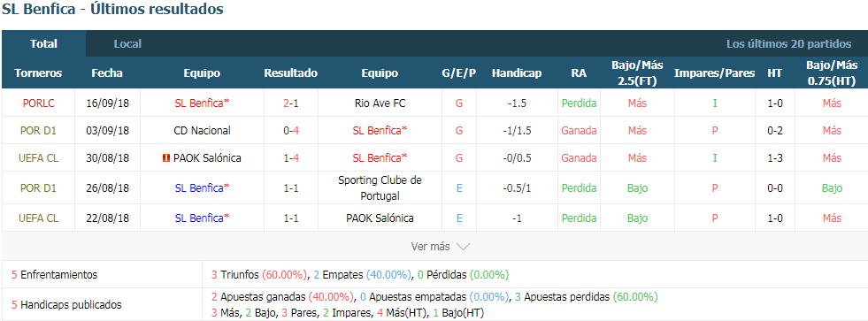Click the 2-1 result against Rio Ave
The image size is (868, 321).
290,103
